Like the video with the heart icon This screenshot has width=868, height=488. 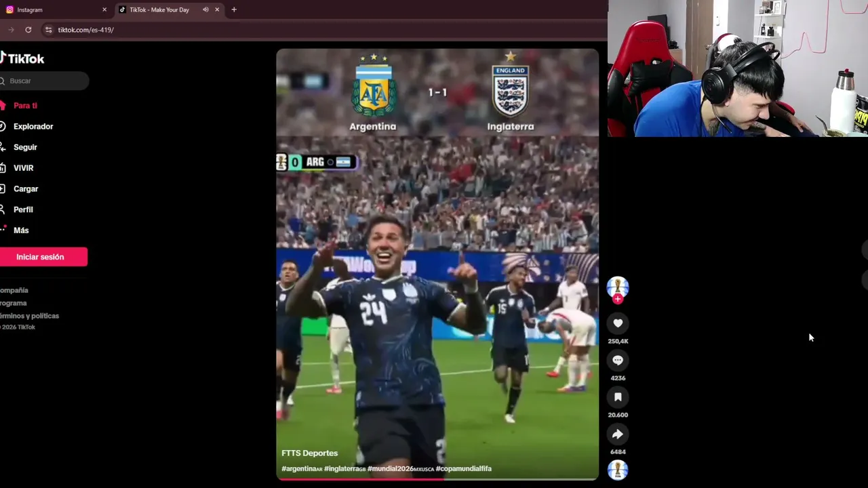pyautogui.click(x=618, y=323)
